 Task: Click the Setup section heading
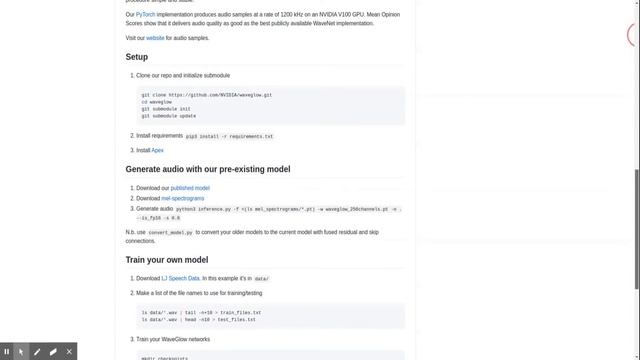(137, 57)
